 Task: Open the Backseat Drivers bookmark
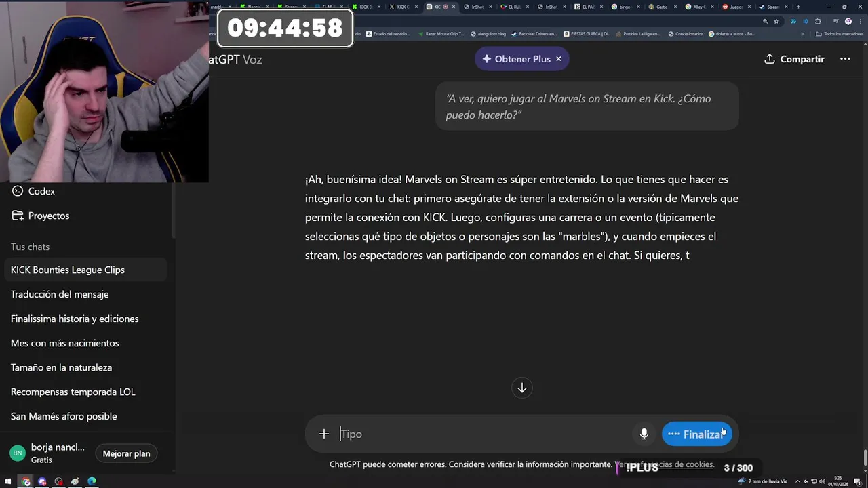coord(534,34)
